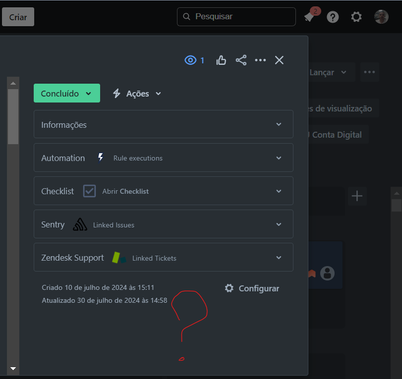The width and height of the screenshot is (402, 379).
Task: Click the Configurar link
Action: coord(252,288)
